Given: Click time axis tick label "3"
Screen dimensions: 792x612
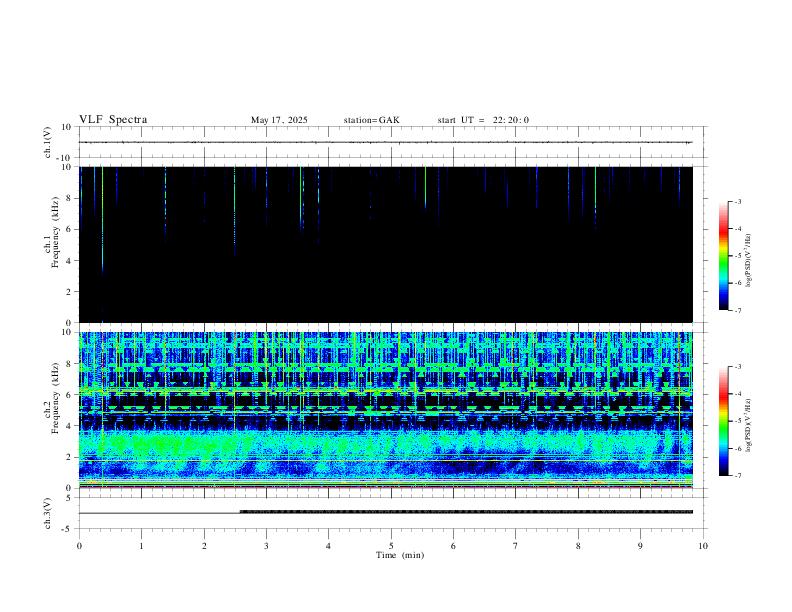Looking at the screenshot, I should click(x=266, y=546).
